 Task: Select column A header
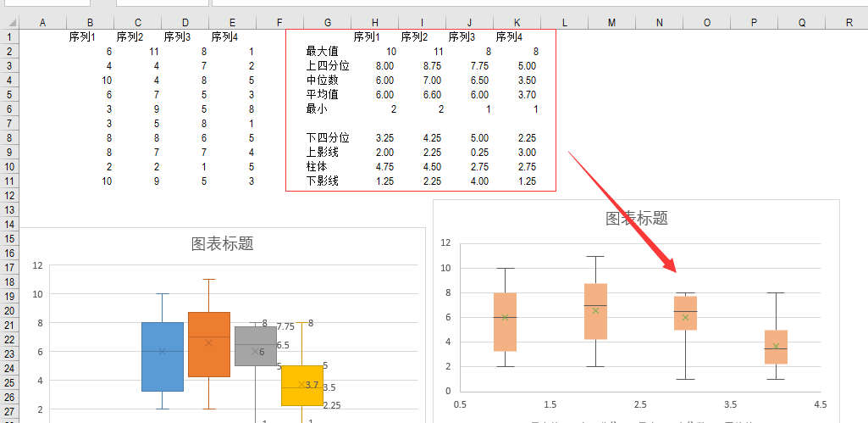click(x=43, y=23)
